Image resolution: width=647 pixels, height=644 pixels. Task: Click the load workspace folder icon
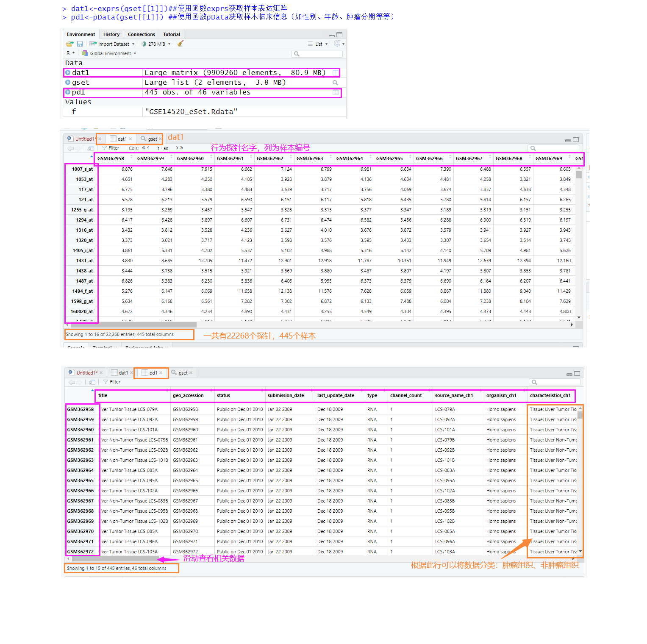click(70, 44)
